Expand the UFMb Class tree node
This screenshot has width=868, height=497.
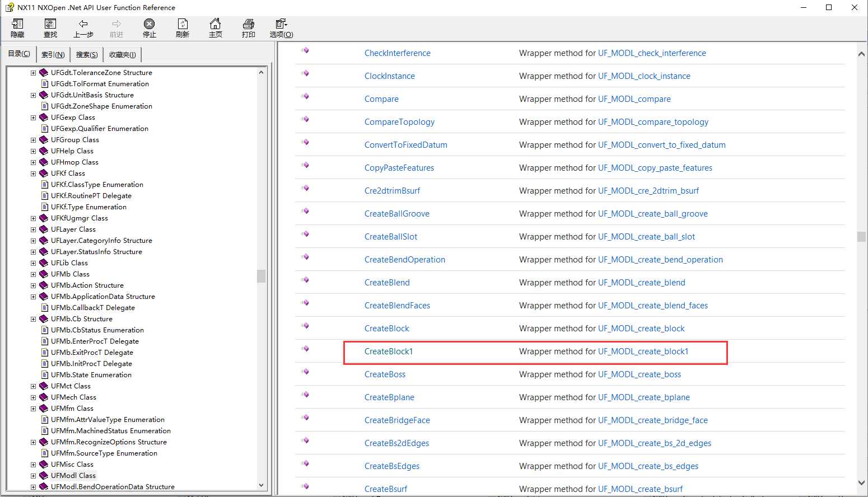click(x=33, y=274)
